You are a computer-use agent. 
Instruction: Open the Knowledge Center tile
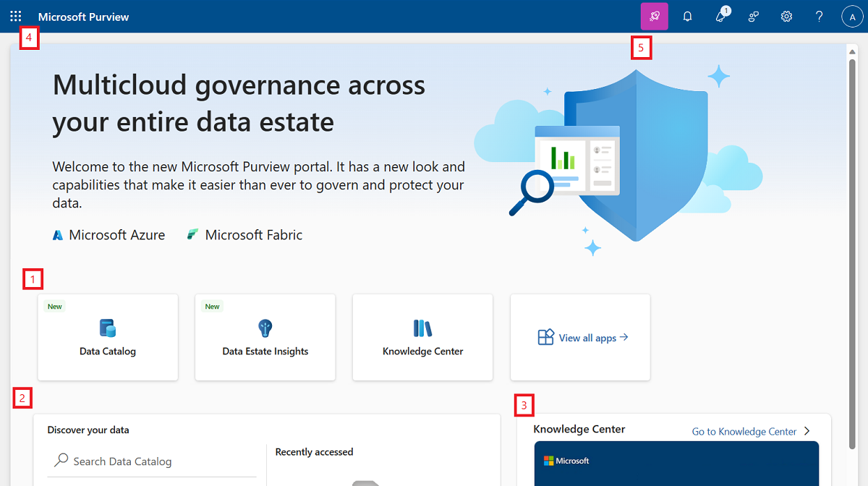click(x=422, y=337)
